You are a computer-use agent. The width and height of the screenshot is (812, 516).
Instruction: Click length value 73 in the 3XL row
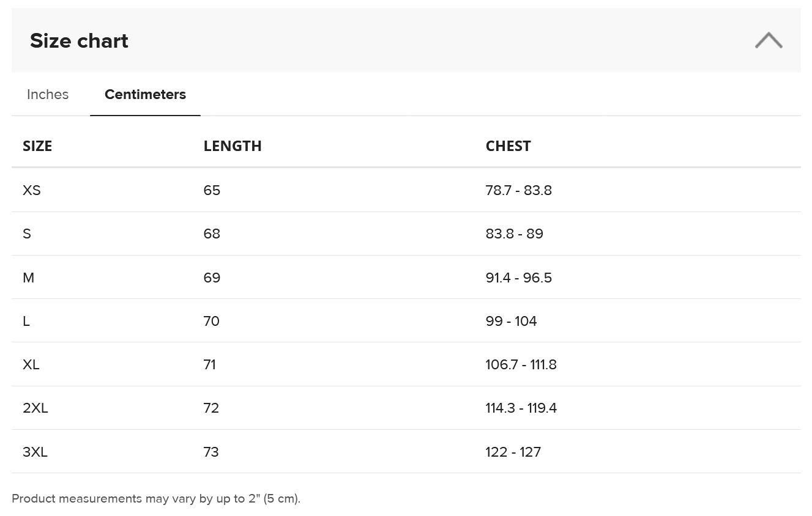click(211, 452)
